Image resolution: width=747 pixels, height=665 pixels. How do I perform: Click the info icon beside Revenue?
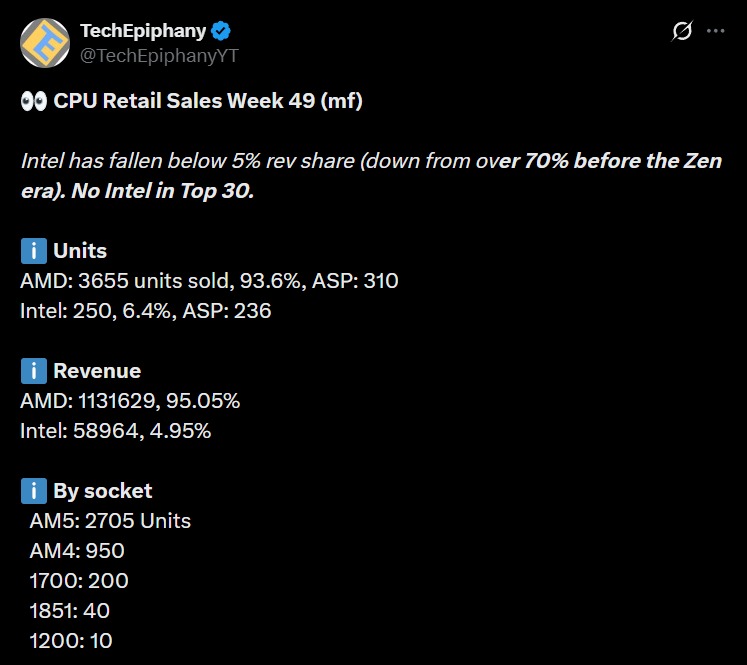coord(33,371)
